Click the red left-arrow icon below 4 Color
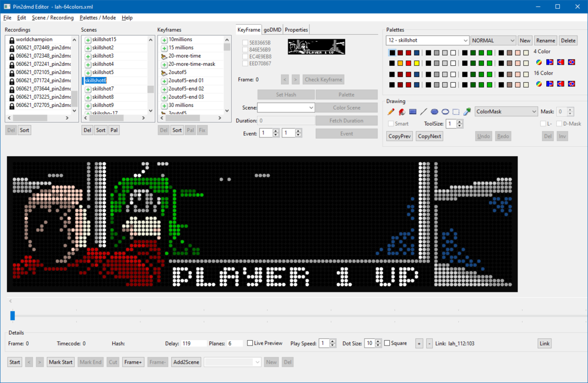588x383 pixels. point(560,62)
